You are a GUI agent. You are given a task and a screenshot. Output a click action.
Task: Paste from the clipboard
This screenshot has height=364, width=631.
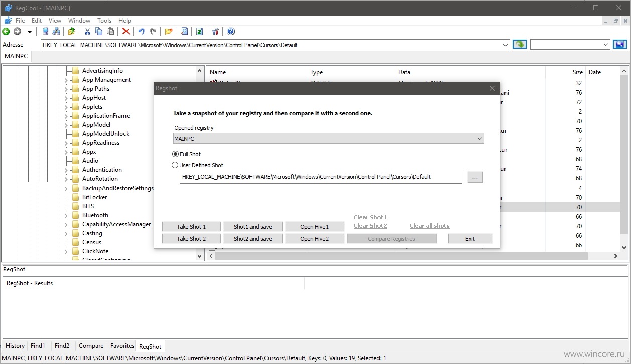pos(110,31)
